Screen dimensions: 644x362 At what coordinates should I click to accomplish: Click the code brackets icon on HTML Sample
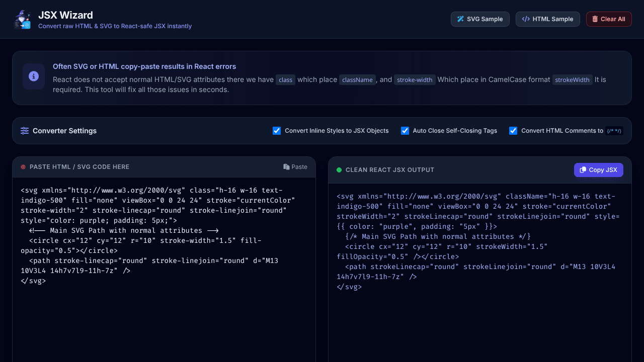pos(526,19)
